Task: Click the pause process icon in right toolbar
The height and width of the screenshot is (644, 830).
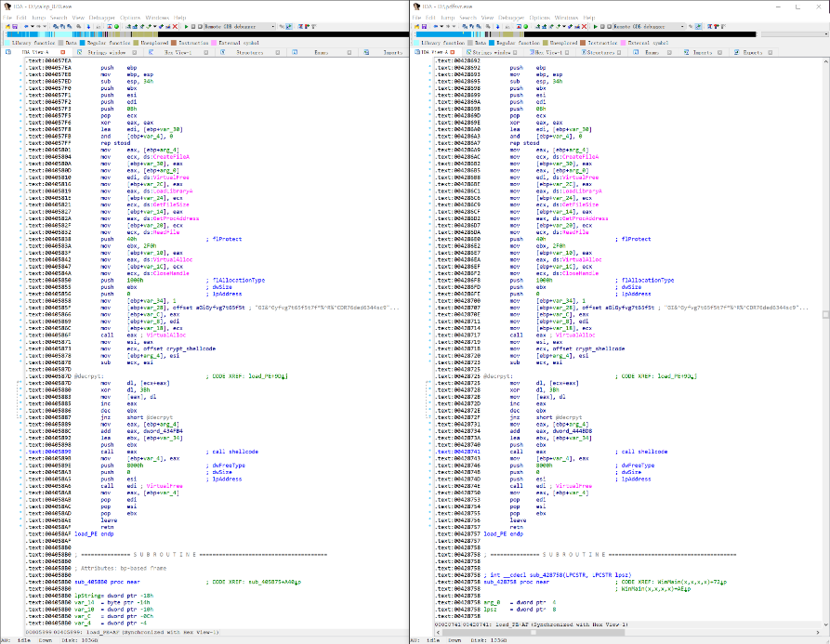Action: [602, 27]
